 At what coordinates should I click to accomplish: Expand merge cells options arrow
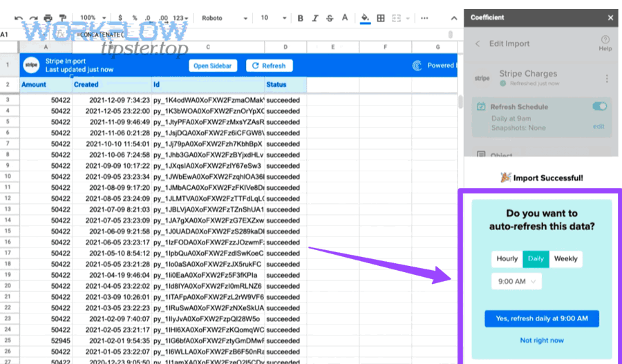coord(407,18)
